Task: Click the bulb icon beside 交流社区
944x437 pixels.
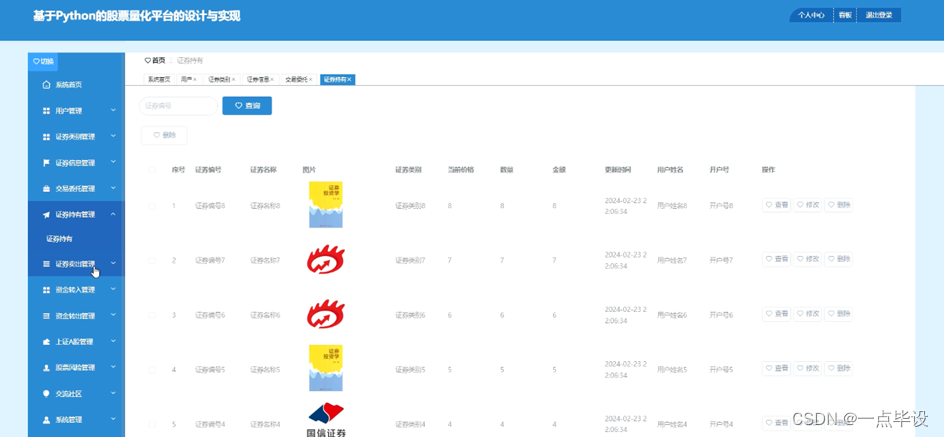Action: [46, 393]
